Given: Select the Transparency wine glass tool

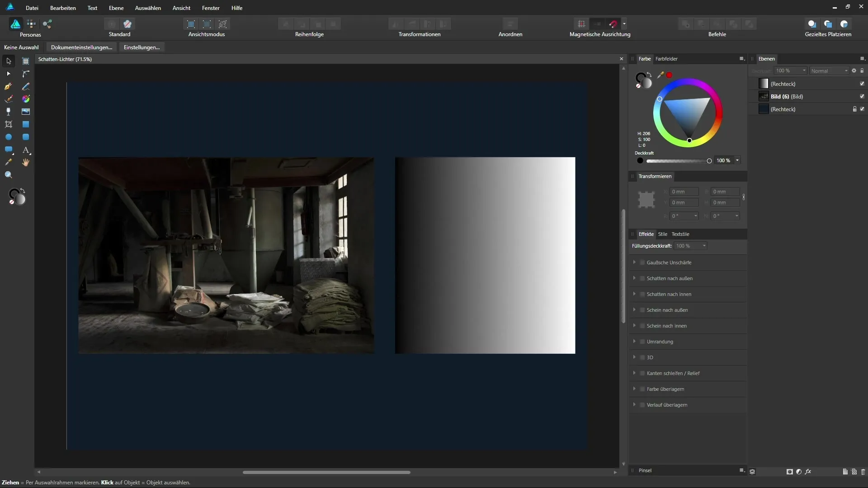Looking at the screenshot, I should click(9, 112).
